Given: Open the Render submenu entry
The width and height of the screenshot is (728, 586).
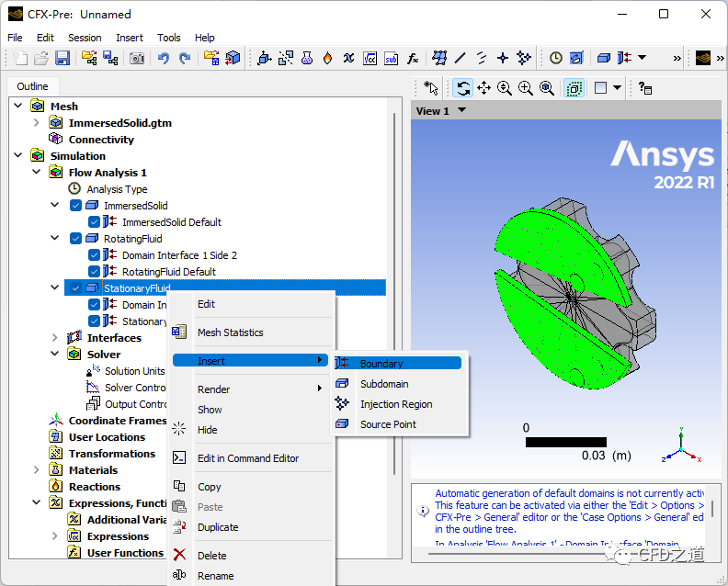Looking at the screenshot, I should pyautogui.click(x=251, y=389).
